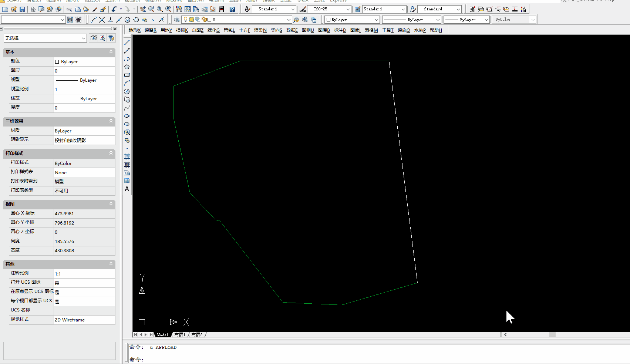Click the Quick Select button in Properties palette

[x=111, y=38]
